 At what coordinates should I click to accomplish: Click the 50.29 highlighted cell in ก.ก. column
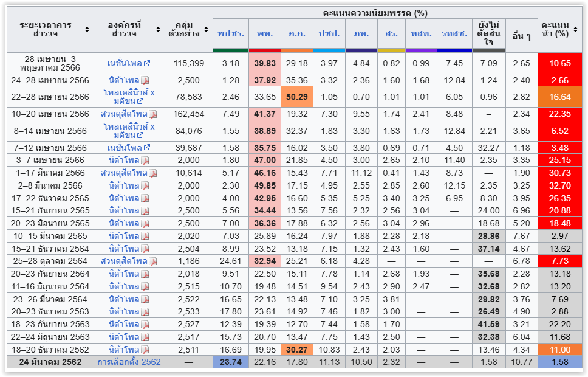pyautogui.click(x=297, y=97)
